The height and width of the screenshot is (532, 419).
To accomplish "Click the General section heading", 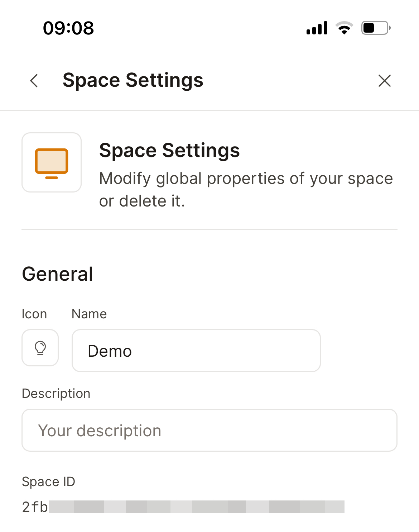I will (x=57, y=274).
